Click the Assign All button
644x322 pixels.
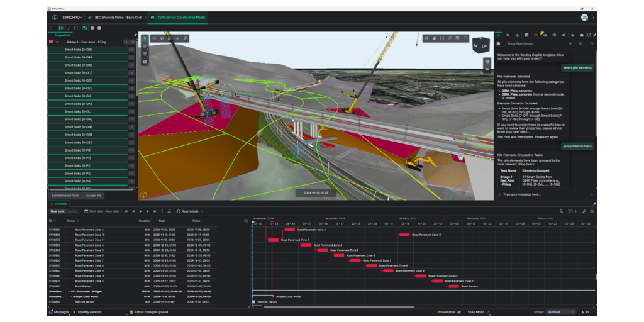[x=93, y=196]
